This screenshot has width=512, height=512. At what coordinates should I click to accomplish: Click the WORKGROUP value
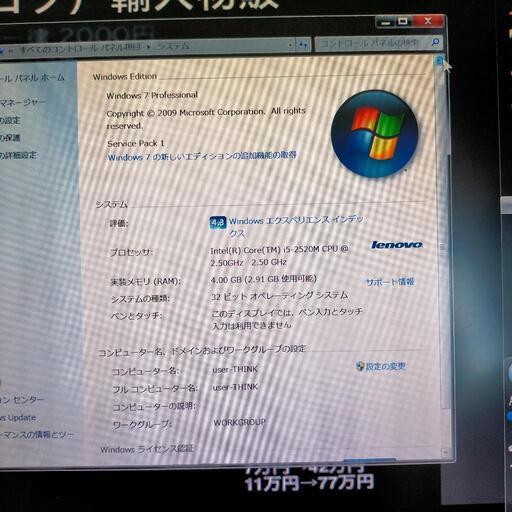point(239,422)
